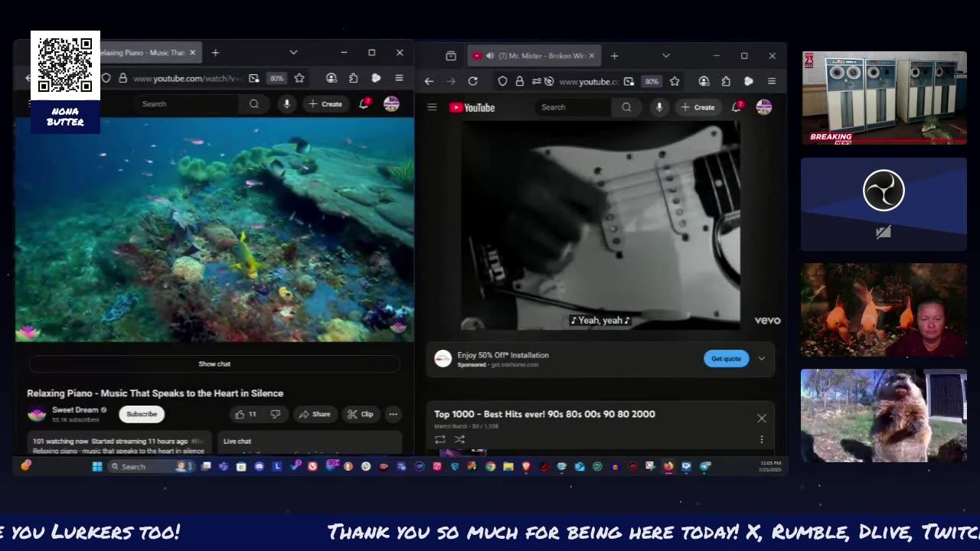Open the application menu in right window
This screenshot has width=980, height=551.
coord(772,81)
